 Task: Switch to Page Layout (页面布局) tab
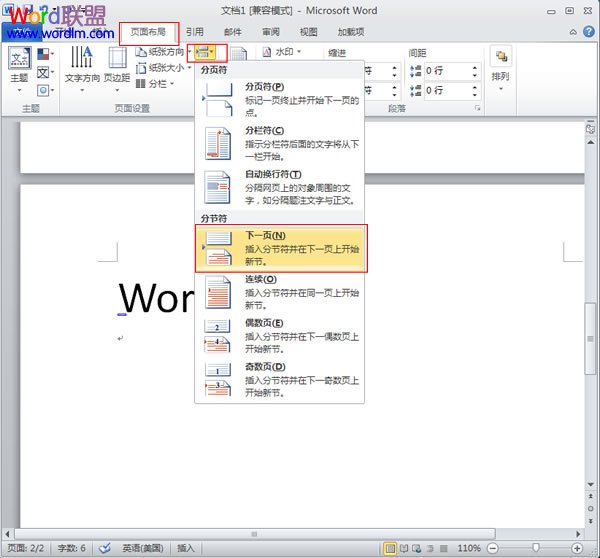pos(148,32)
